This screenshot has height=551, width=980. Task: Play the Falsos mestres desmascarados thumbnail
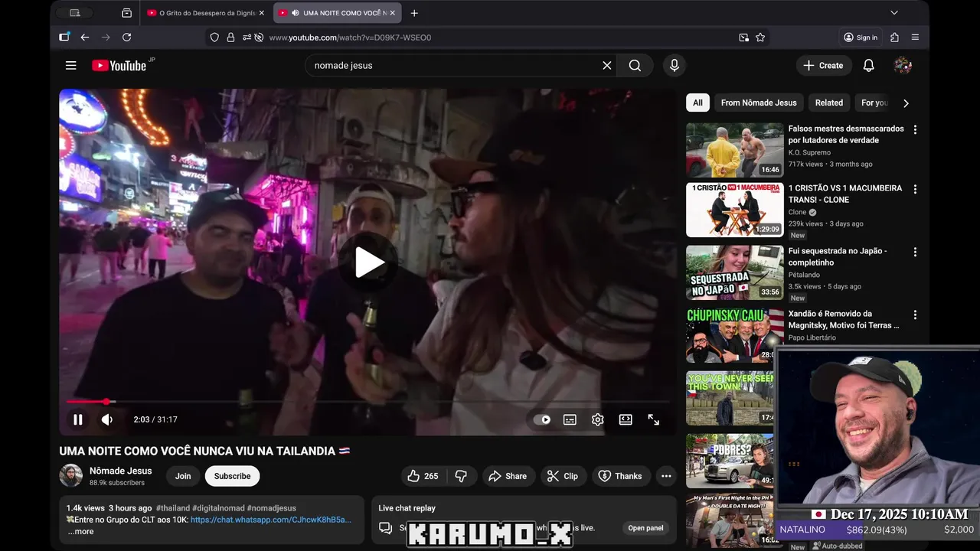735,150
